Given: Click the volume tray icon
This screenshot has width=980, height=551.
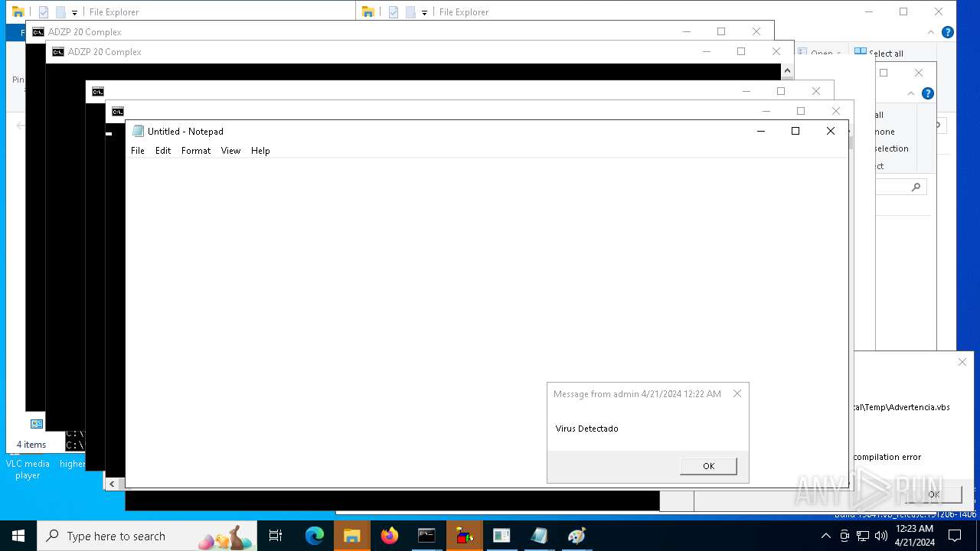Looking at the screenshot, I should 880,536.
